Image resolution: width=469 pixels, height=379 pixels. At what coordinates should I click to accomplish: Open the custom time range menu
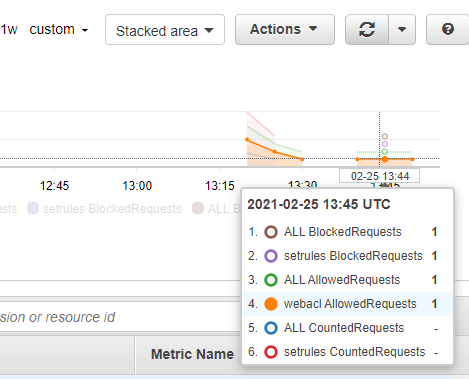(x=59, y=30)
